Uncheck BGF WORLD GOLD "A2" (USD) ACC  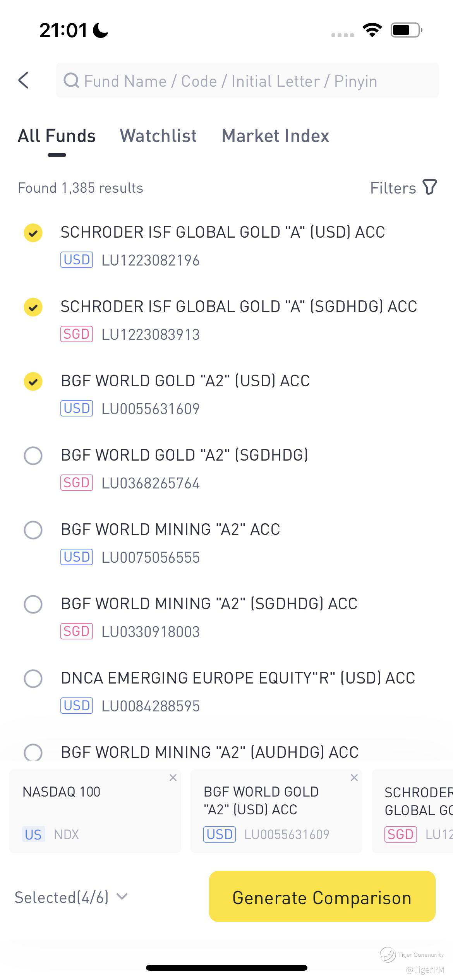(x=33, y=381)
